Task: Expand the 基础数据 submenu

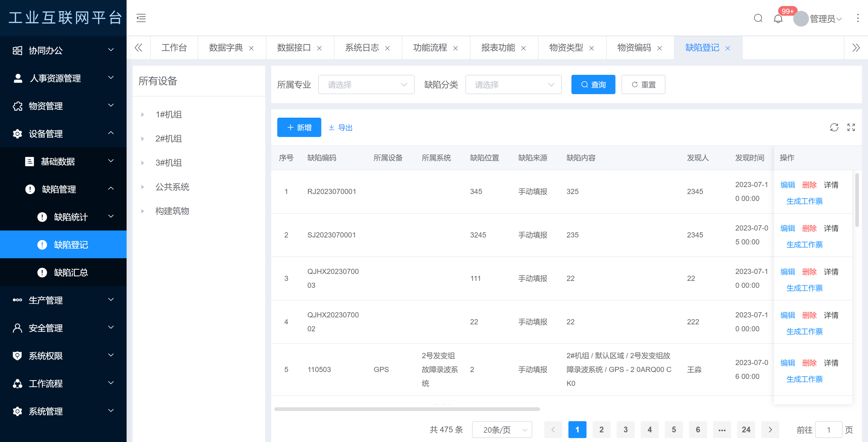Action: (x=111, y=161)
